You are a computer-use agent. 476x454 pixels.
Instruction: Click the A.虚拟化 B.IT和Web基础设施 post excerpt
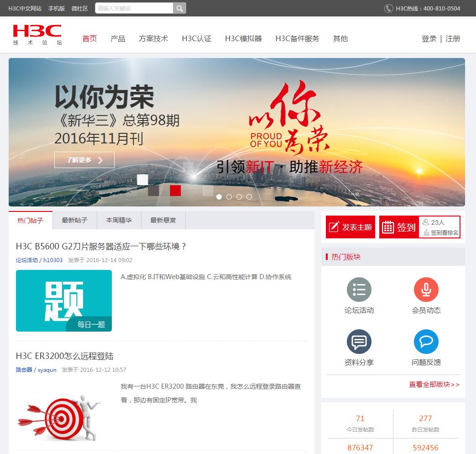pos(206,277)
